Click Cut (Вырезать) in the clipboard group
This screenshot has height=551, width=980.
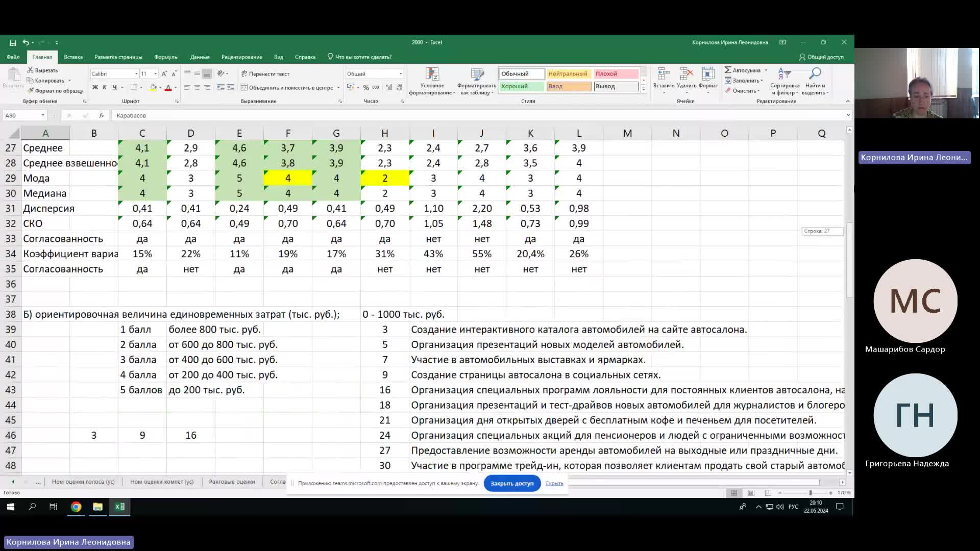point(43,70)
